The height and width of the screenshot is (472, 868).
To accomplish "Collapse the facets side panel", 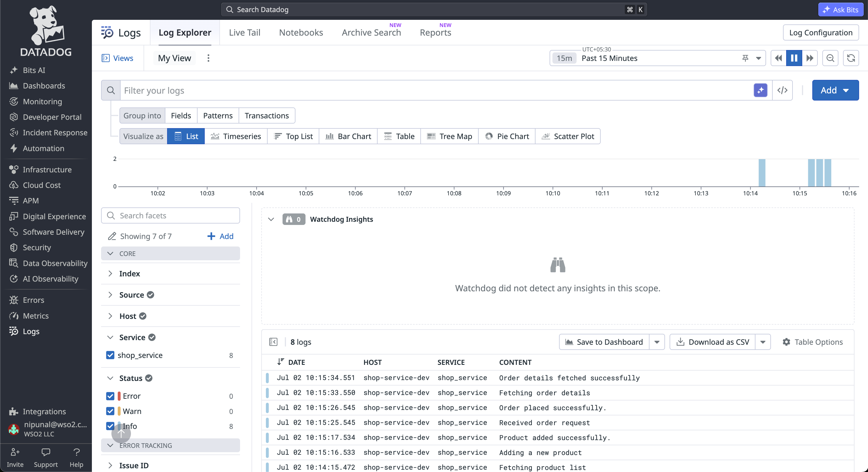I will pos(273,342).
